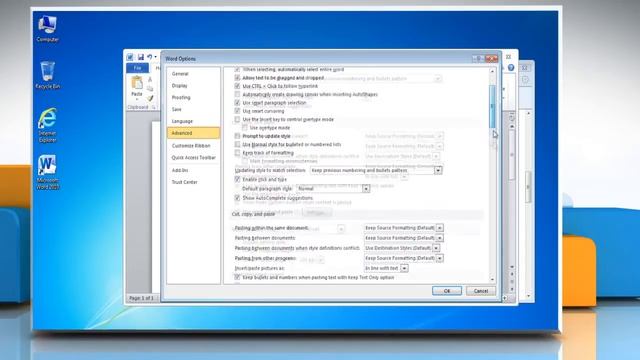Enable 'Use the Insert key to control overtype mode'
The width and height of the screenshot is (640, 360).
[x=237, y=119]
